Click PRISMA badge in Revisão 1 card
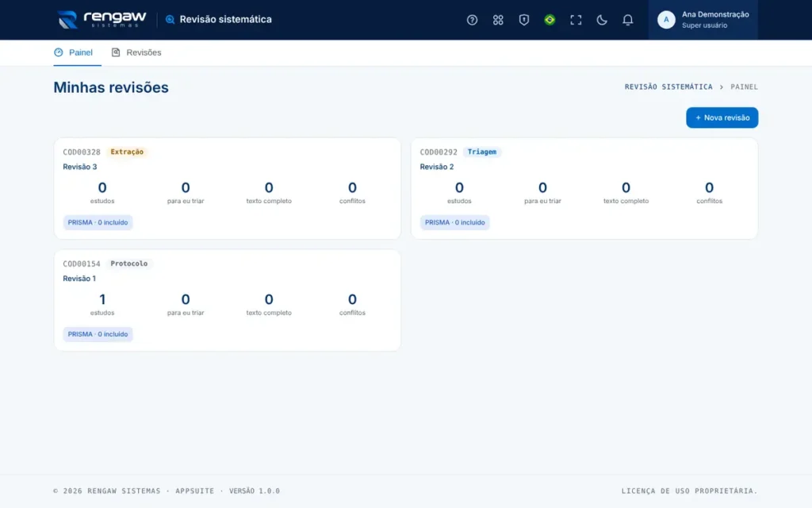This screenshot has height=508, width=812. 98,334
